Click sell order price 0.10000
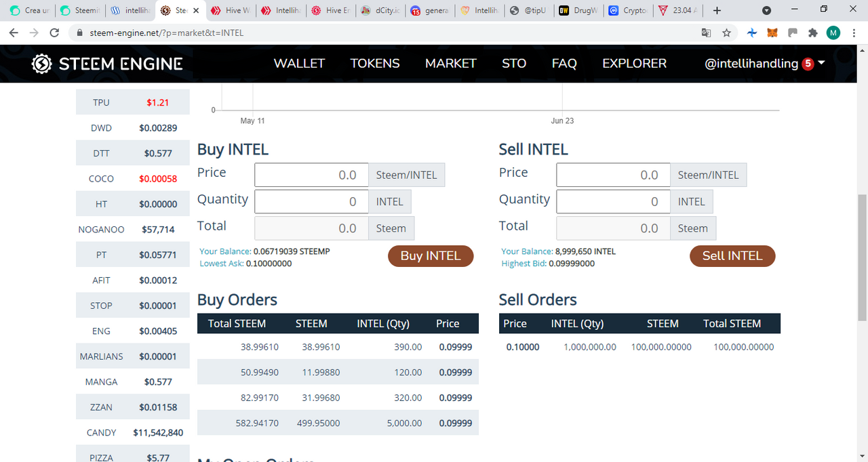 pos(523,347)
